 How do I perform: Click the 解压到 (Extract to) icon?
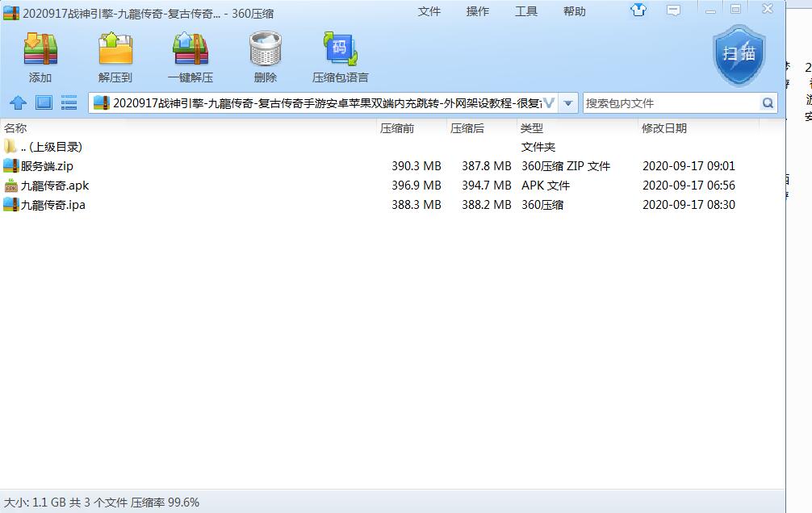pos(115,57)
